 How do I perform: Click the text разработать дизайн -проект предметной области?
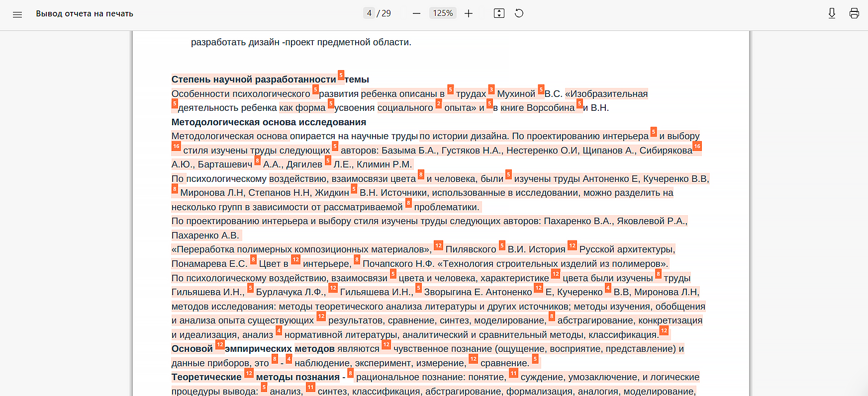coord(301,42)
